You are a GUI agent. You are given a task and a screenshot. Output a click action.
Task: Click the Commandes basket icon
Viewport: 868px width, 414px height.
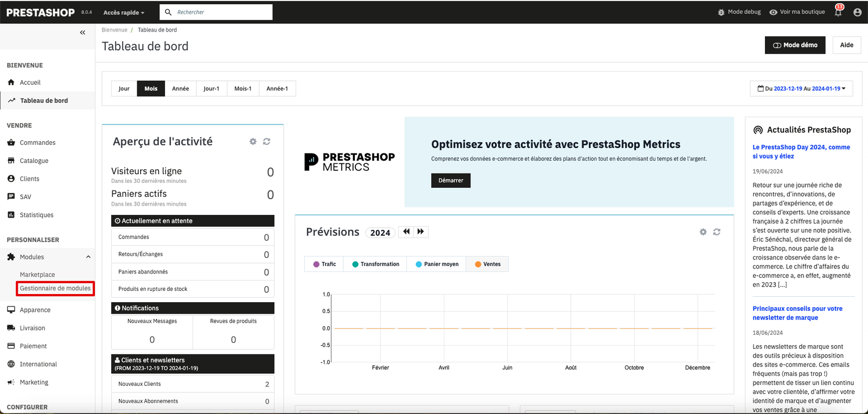click(x=11, y=143)
